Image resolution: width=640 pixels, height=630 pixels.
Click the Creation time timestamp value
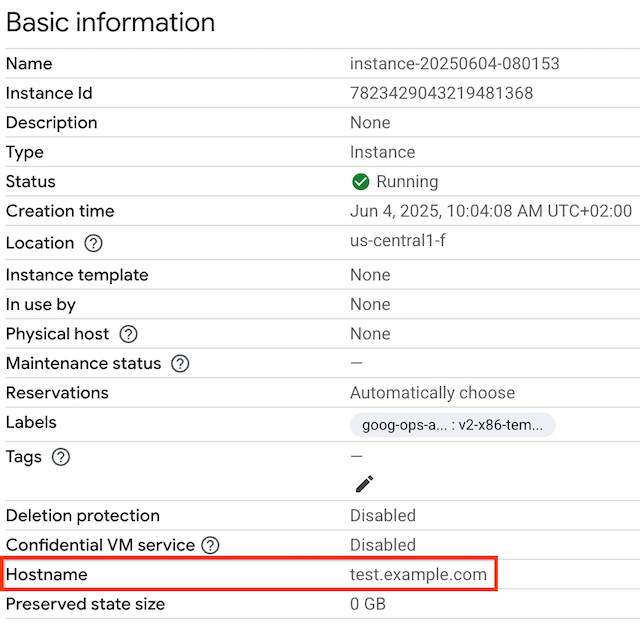pyautogui.click(x=490, y=211)
